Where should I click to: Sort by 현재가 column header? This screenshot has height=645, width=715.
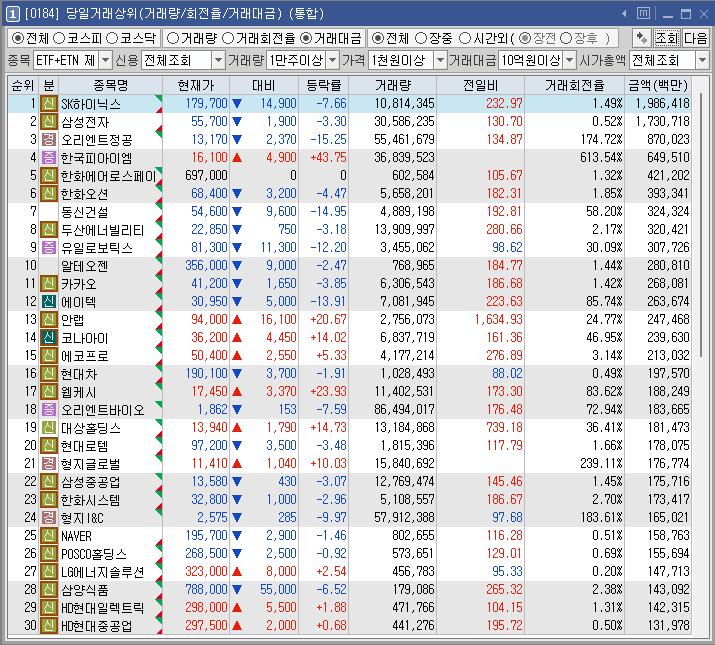(x=196, y=85)
